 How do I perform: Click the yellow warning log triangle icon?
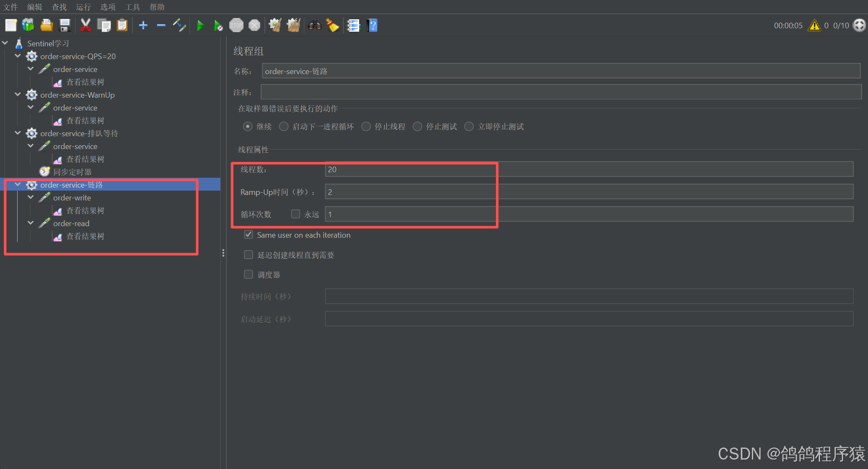click(x=814, y=26)
